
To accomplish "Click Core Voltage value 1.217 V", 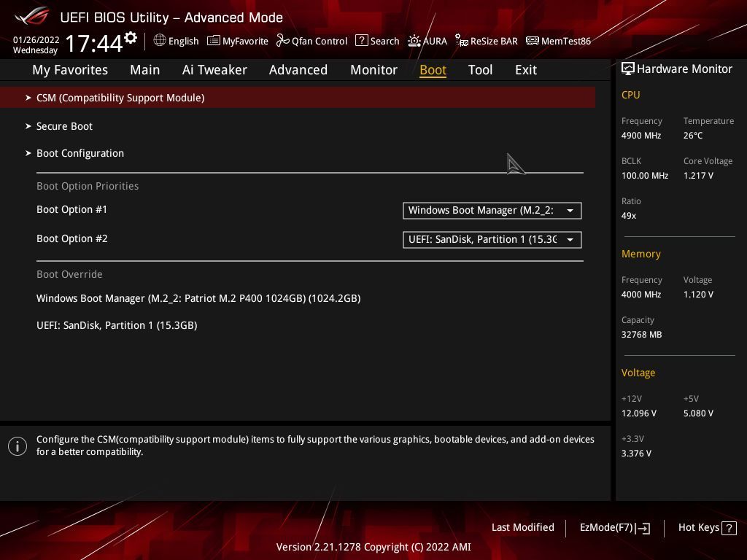I will tap(698, 176).
